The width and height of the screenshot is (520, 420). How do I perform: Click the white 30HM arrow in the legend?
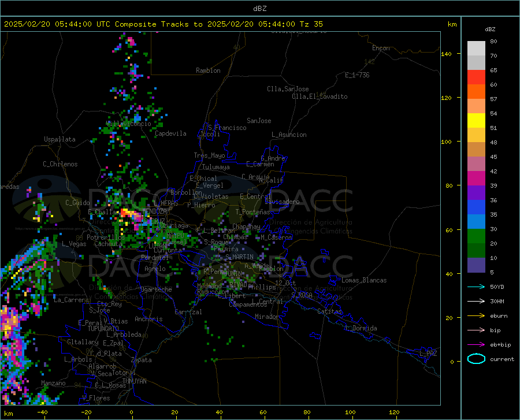[x=476, y=302]
